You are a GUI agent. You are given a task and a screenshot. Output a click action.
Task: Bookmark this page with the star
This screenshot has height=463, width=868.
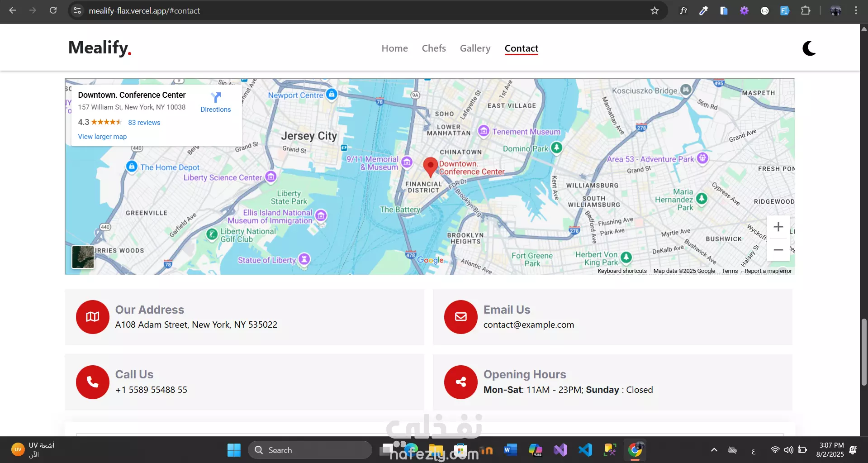tap(655, 10)
